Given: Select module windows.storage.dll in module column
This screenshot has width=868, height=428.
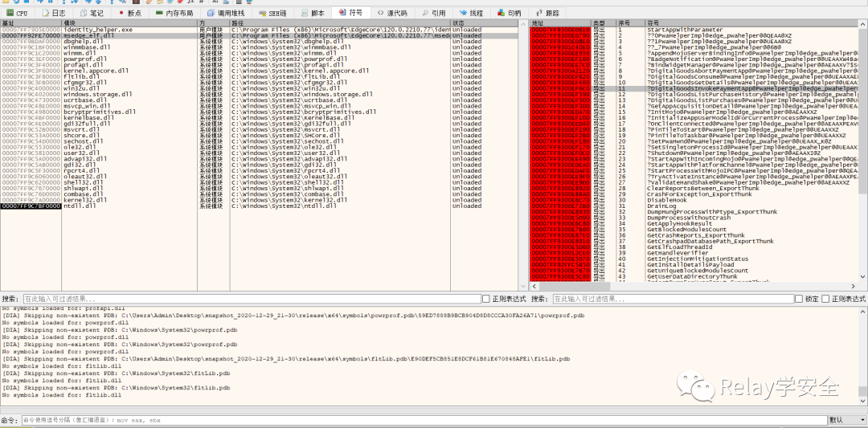Looking at the screenshot, I should click(97, 94).
